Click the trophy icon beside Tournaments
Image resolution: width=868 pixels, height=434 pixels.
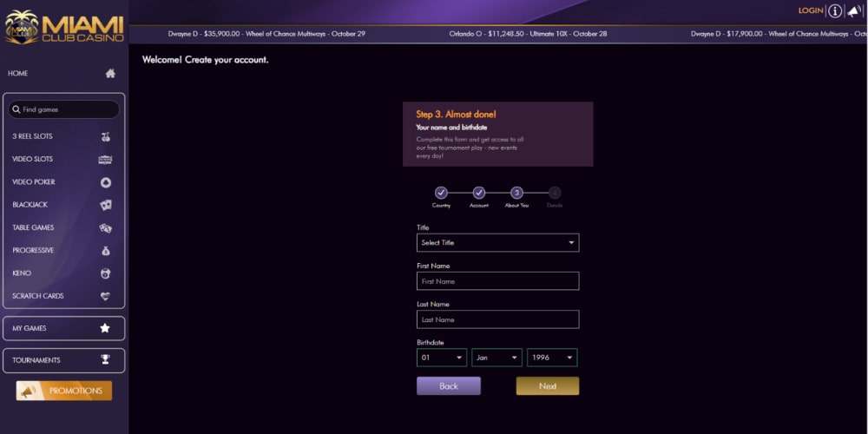105,360
